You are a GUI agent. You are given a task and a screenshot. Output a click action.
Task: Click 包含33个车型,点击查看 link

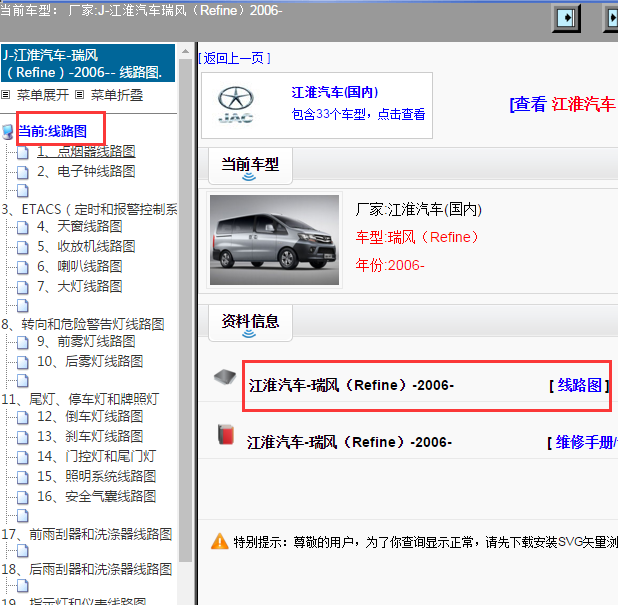pyautogui.click(x=358, y=114)
